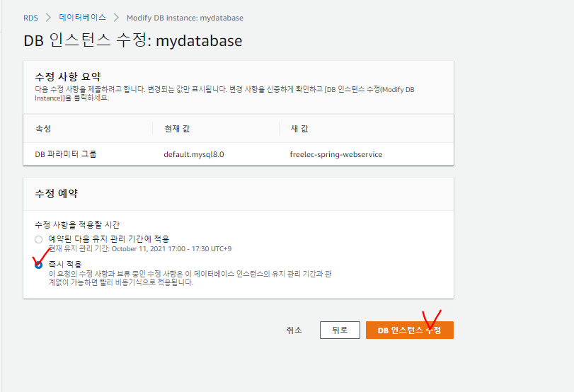The height and width of the screenshot is (392, 574).
Task: Select 'DB 파라미터 그룹' table cell
Action: (x=66, y=154)
